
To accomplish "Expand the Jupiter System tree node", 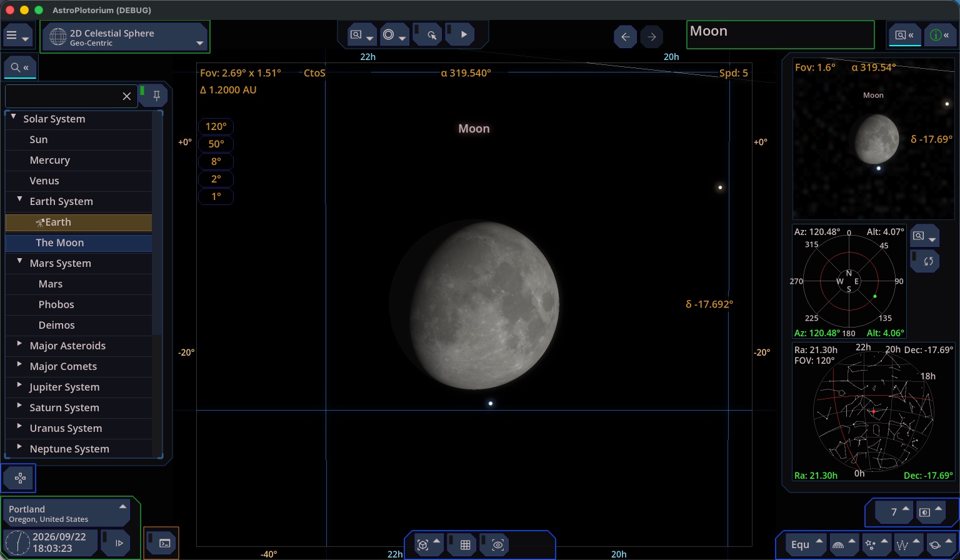I will (19, 386).
